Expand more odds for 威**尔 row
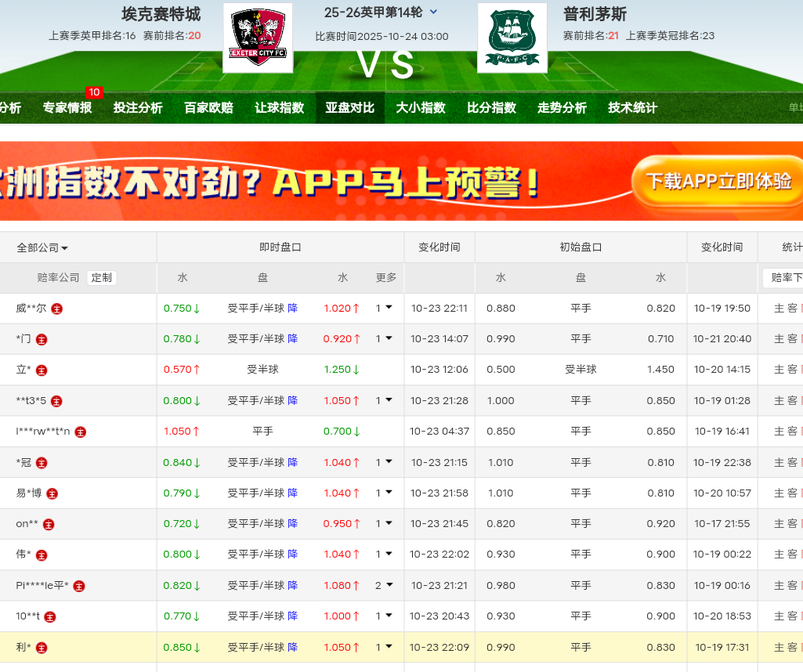 (384, 309)
